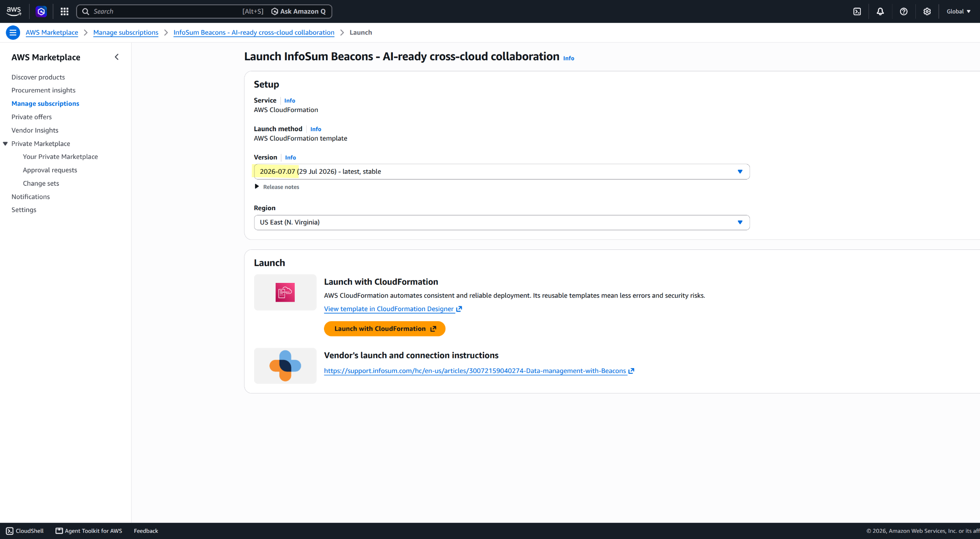The image size is (980, 539).
Task: Open Agent Toolkit for AWS in footer
Action: 89,531
